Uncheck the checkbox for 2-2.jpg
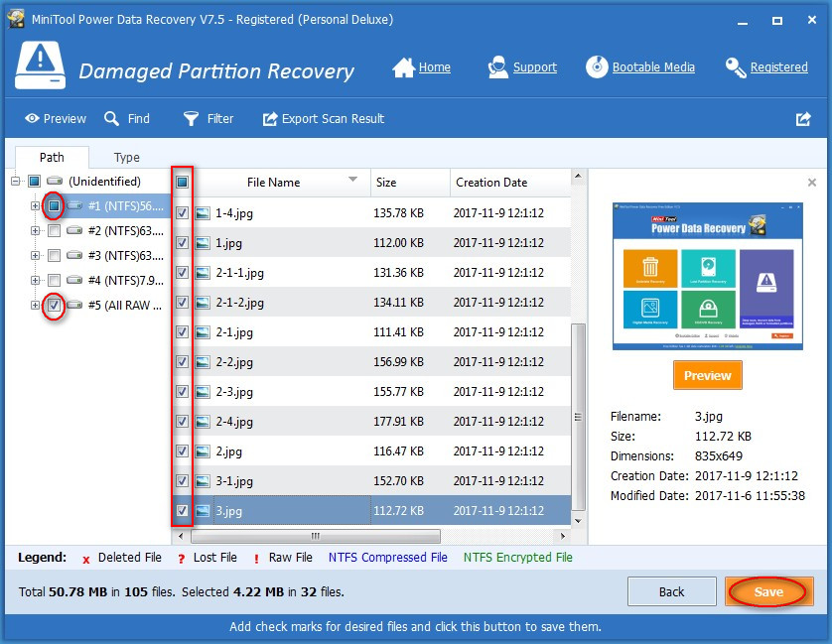Image resolution: width=832 pixels, height=644 pixels. pos(182,362)
